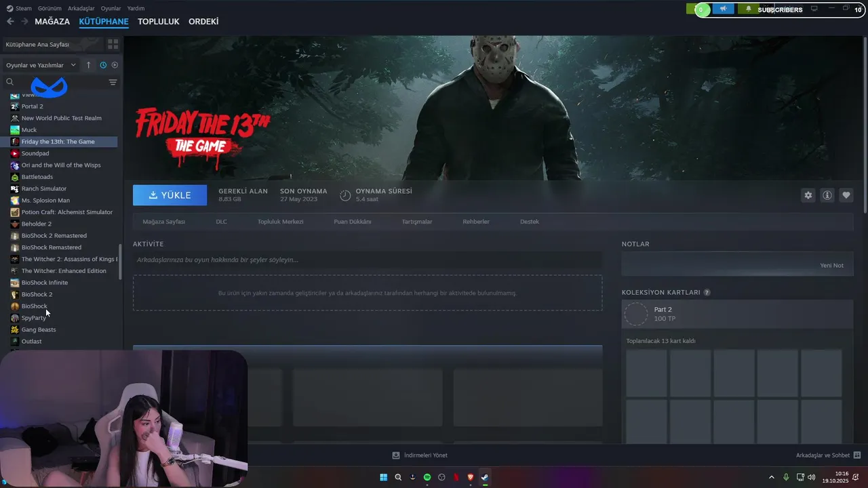Click the microphone tray icon
This screenshot has height=488, width=868.
click(786, 477)
